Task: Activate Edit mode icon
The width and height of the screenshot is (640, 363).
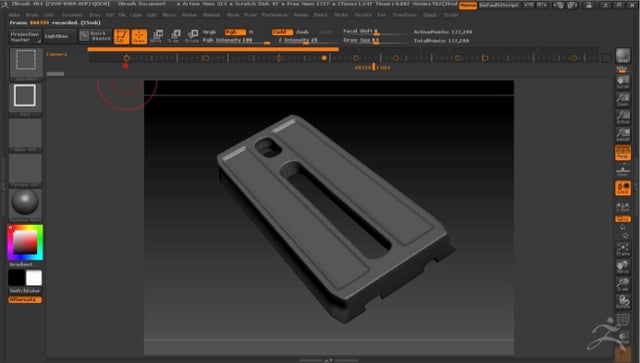Action: tap(121, 37)
